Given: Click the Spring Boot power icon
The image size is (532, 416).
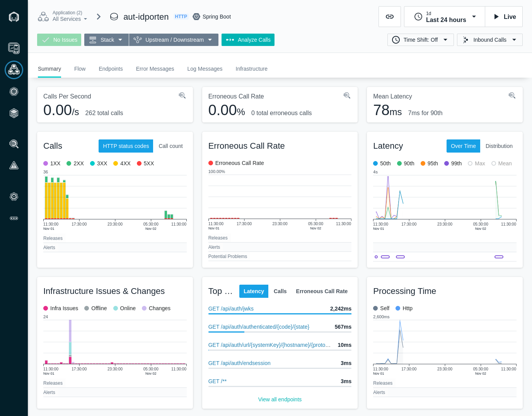Looking at the screenshot, I should [x=196, y=17].
